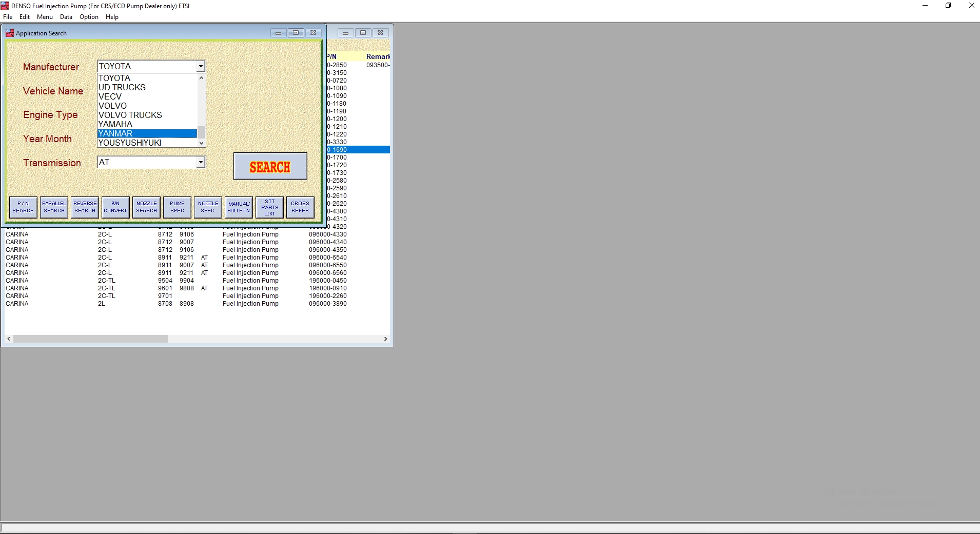Minimize the Application Search window
This screenshot has height=534, width=980.
278,33
